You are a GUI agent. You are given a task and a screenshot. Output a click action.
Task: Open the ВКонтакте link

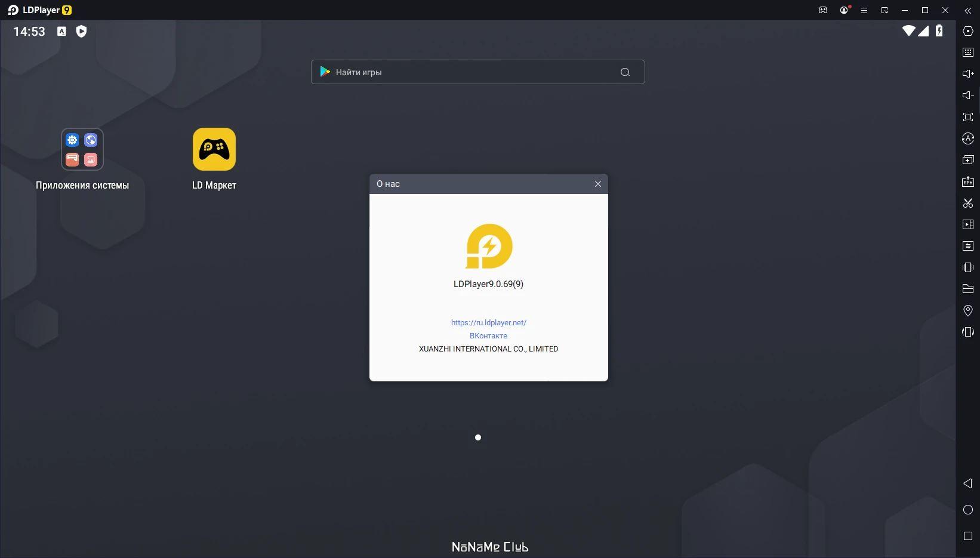488,335
